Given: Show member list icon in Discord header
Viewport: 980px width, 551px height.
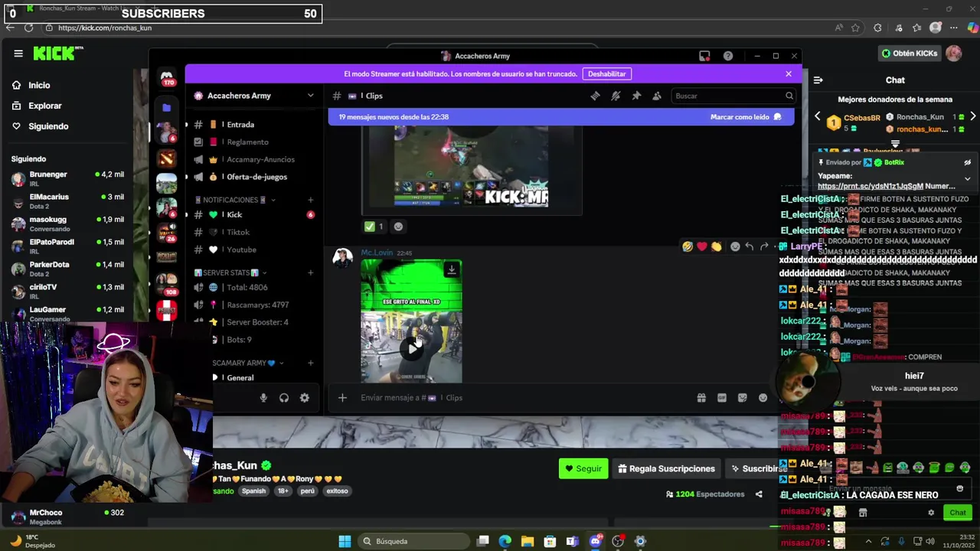Looking at the screenshot, I should coord(657,96).
